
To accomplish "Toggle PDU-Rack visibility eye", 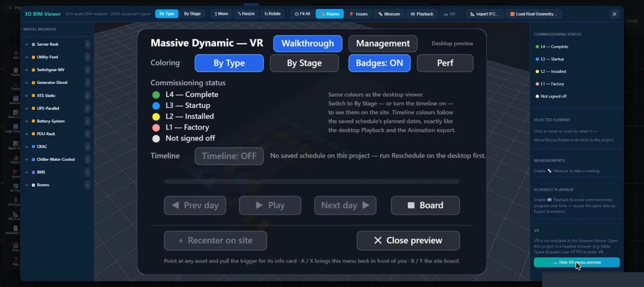I will [27, 134].
